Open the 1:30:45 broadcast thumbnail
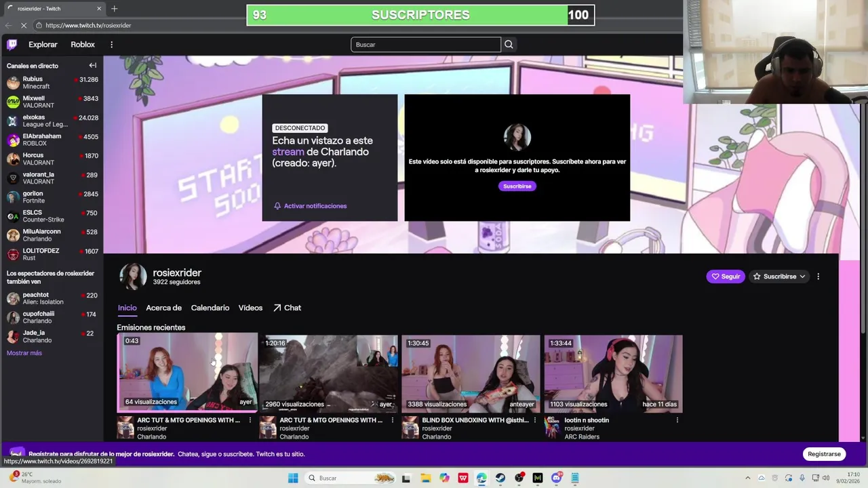868x488 pixels. 471,373
